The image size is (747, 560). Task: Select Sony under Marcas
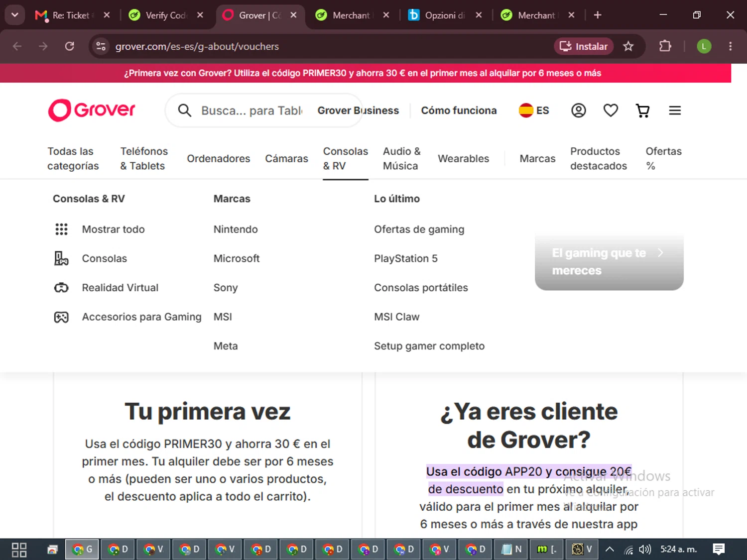pyautogui.click(x=226, y=288)
